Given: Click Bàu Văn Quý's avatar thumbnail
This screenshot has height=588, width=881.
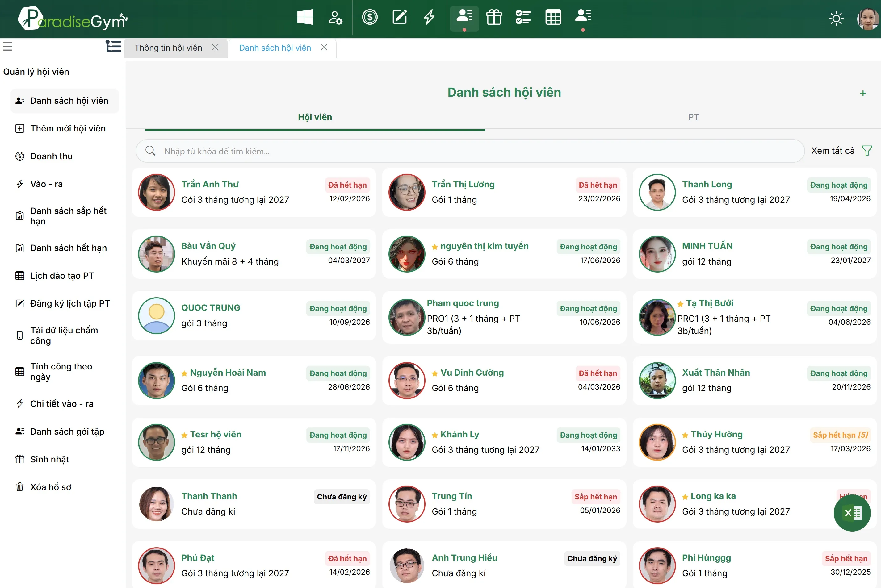Looking at the screenshot, I should point(156,254).
